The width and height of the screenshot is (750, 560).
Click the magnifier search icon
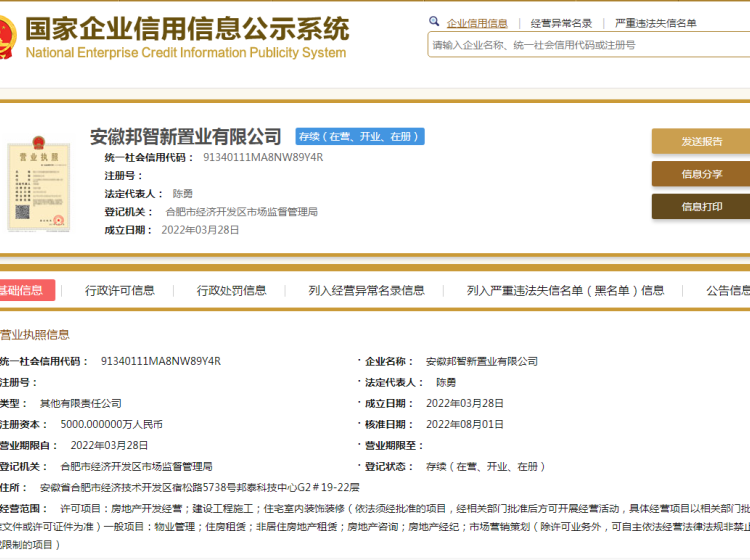click(x=434, y=22)
